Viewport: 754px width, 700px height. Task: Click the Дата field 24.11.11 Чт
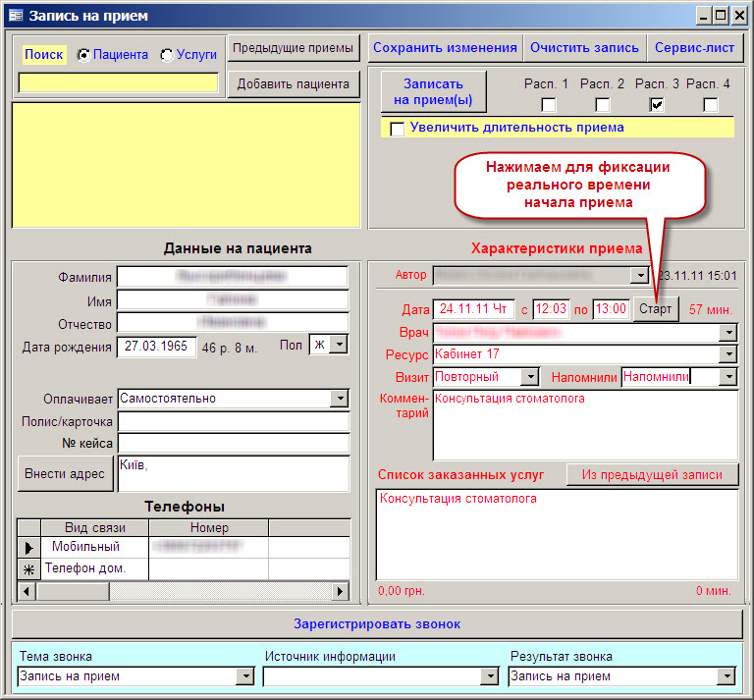coord(473,309)
